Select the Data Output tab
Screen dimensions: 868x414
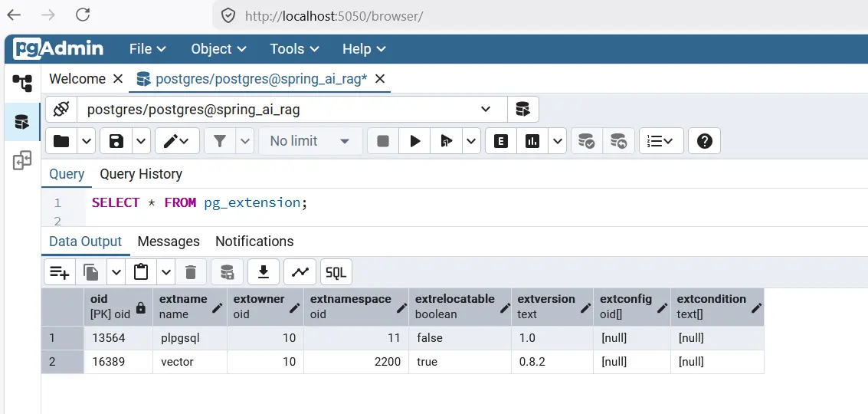click(x=85, y=242)
